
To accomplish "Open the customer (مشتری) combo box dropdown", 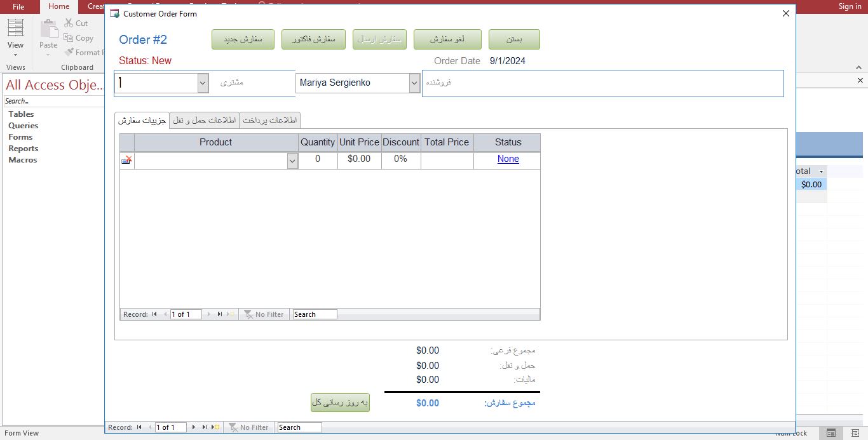I will tap(203, 83).
